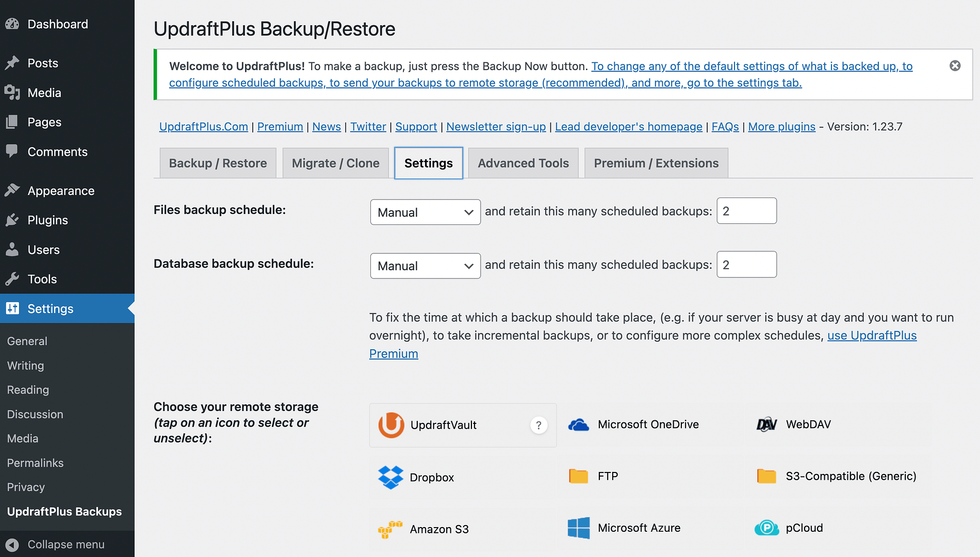Image resolution: width=980 pixels, height=557 pixels.
Task: Select the Dropbox logo icon
Action: tap(390, 478)
